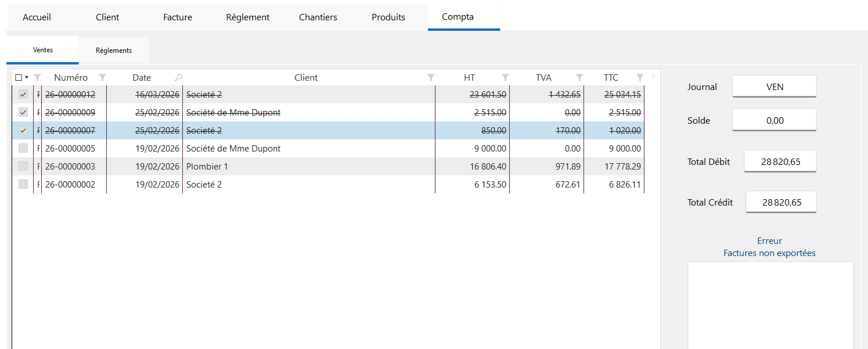This screenshot has height=349, width=868.
Task: Expand the select-all checkbox dropdown arrow
Action: pyautogui.click(x=27, y=78)
